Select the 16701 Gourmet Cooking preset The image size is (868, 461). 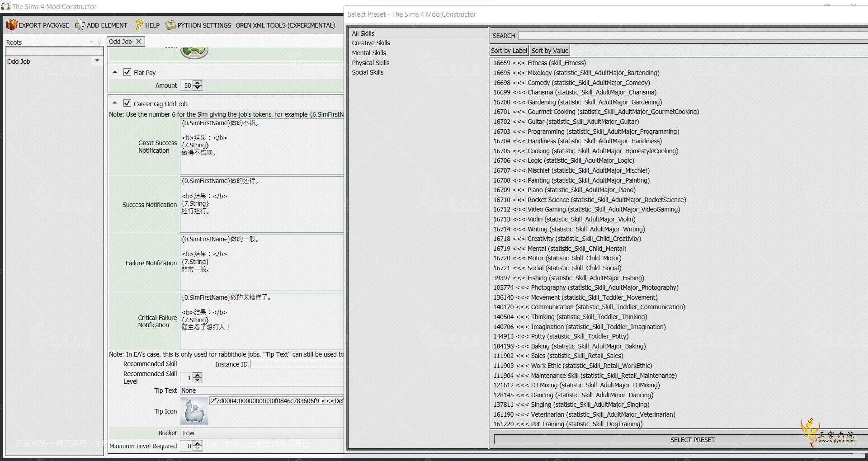click(x=596, y=112)
